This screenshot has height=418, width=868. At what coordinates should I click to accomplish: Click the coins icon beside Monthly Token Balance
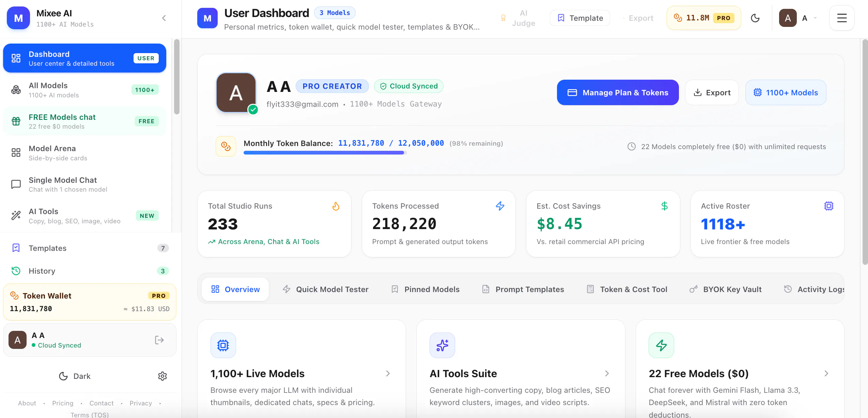tap(226, 146)
